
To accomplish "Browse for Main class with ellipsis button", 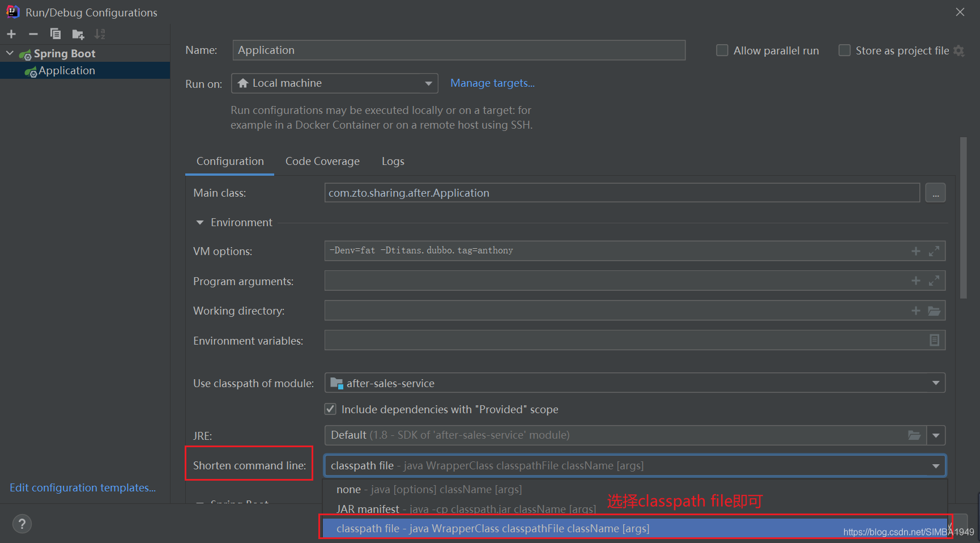I will pos(935,193).
